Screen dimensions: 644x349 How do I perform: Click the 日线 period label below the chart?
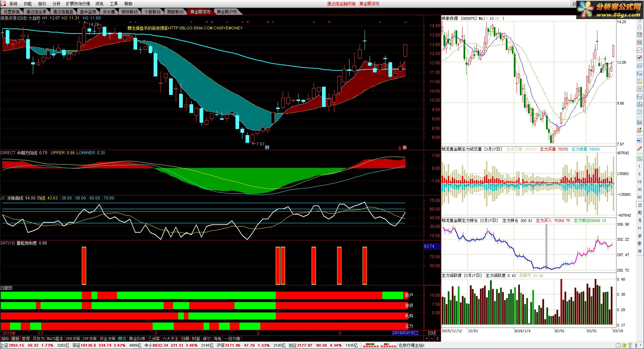432,333
